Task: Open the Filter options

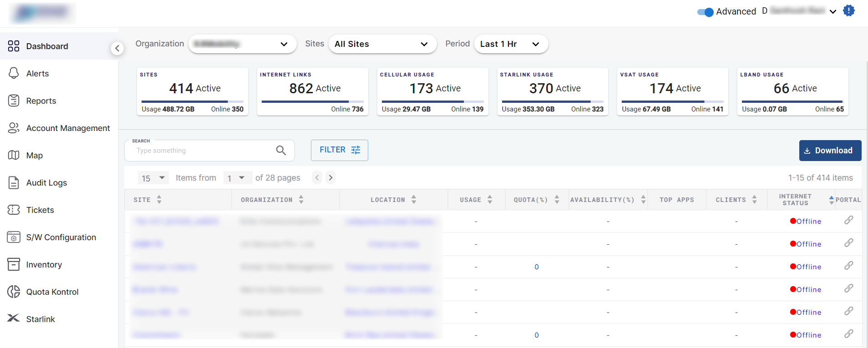Action: click(x=339, y=150)
